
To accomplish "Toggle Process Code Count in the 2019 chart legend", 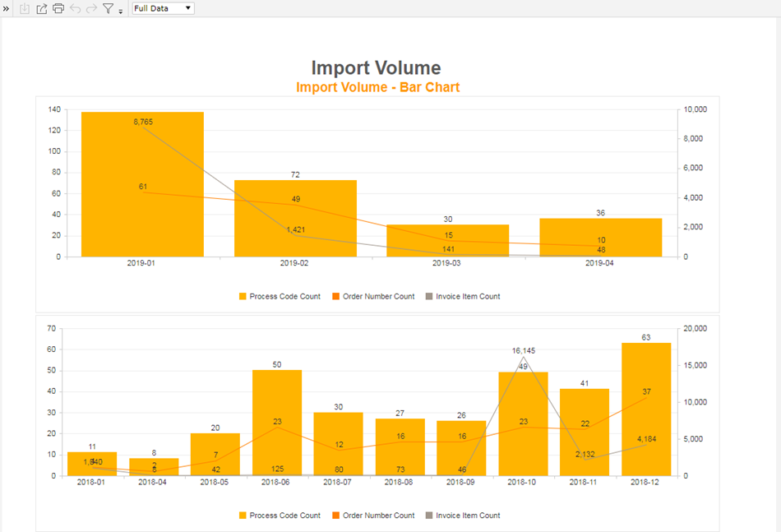I will tap(280, 296).
